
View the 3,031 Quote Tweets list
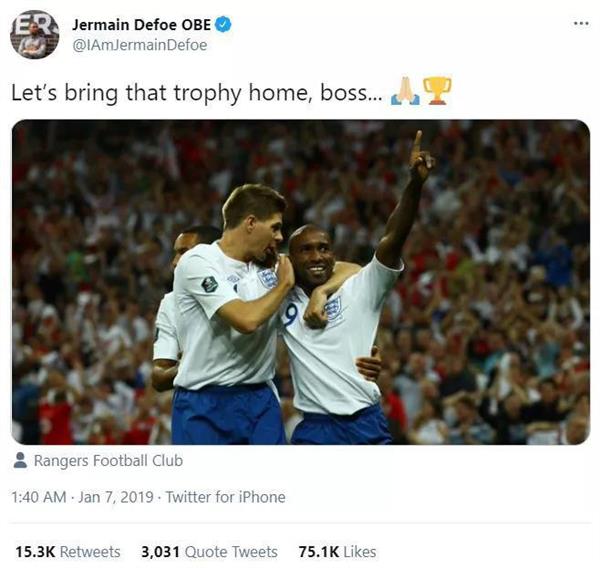[x=209, y=552]
